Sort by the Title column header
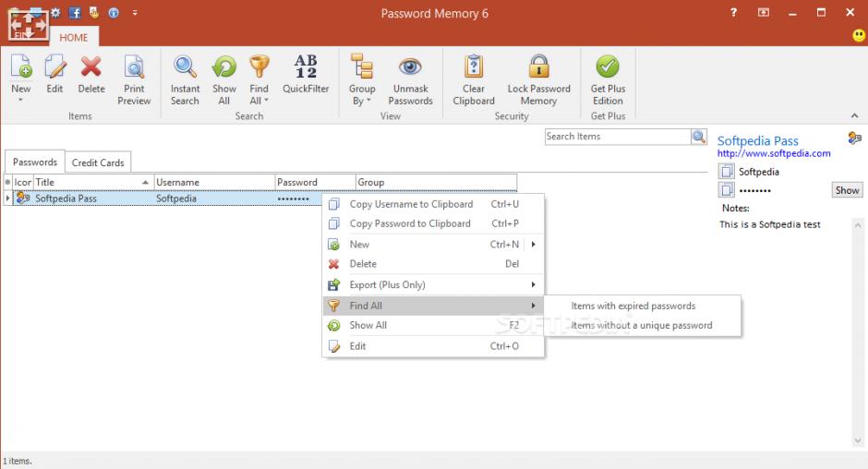The image size is (868, 469). (x=93, y=182)
